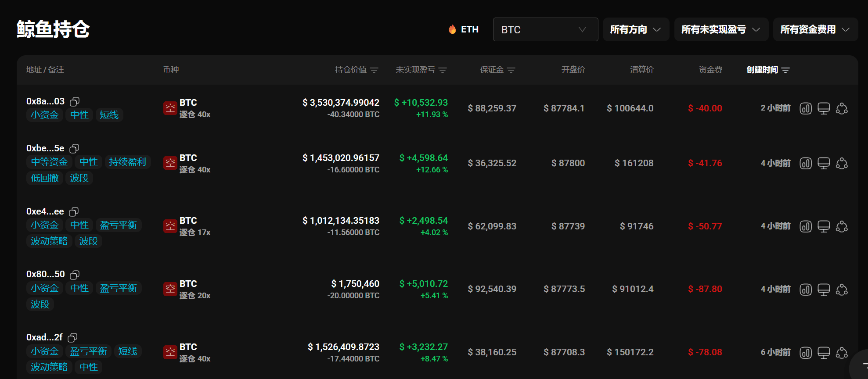This screenshot has width=868, height=379.
Task: Click 逐仓 17x leverage label
Action: (x=195, y=232)
